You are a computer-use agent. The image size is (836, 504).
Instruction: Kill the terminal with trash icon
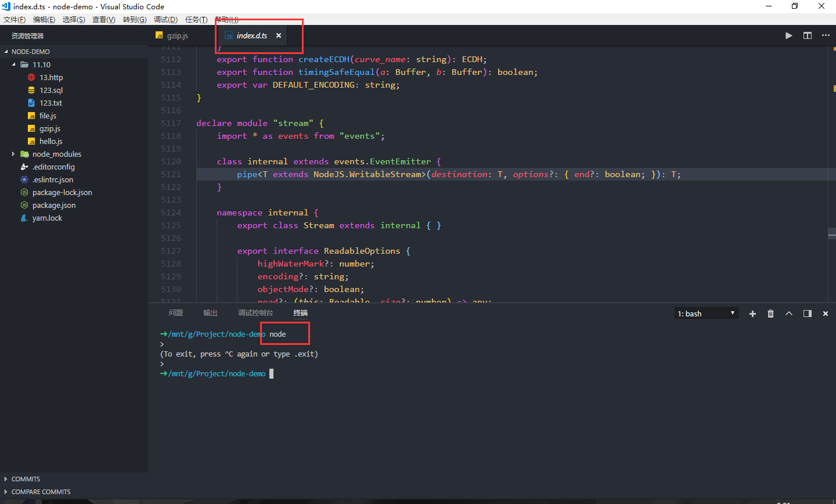[770, 314]
